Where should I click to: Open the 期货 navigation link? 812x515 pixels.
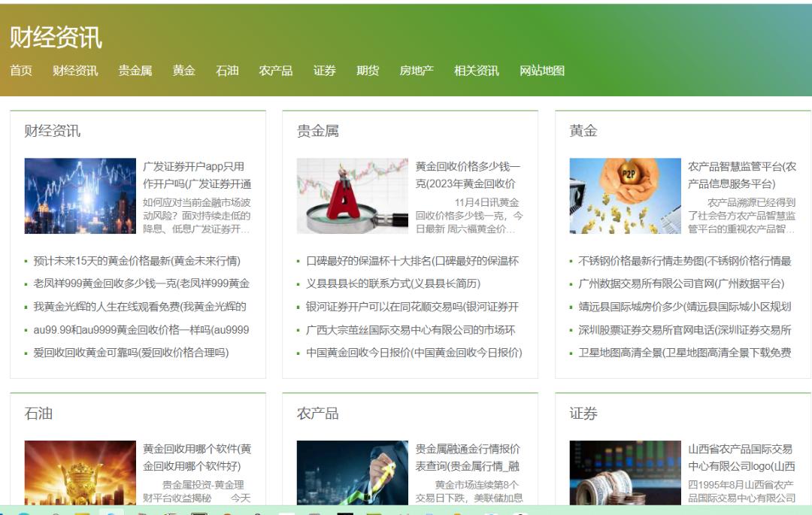[x=368, y=71]
